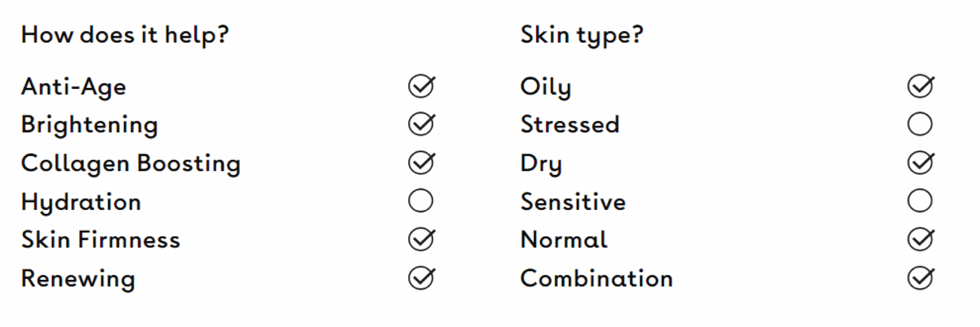Select the Anti-Age label text
This screenshot has height=327, width=980.
pos(73,87)
